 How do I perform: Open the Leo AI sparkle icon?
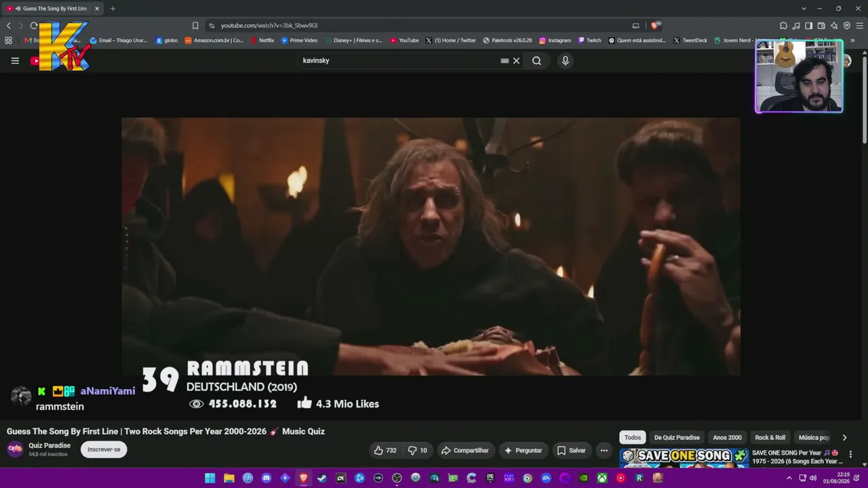(x=834, y=26)
